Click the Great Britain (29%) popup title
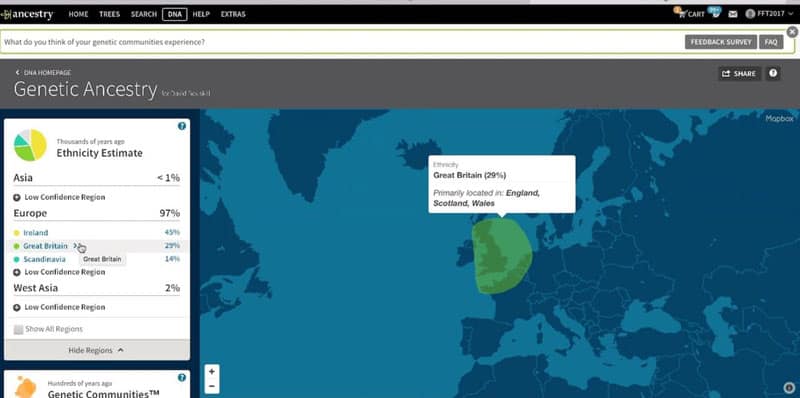This screenshot has height=398, width=800. [x=469, y=176]
